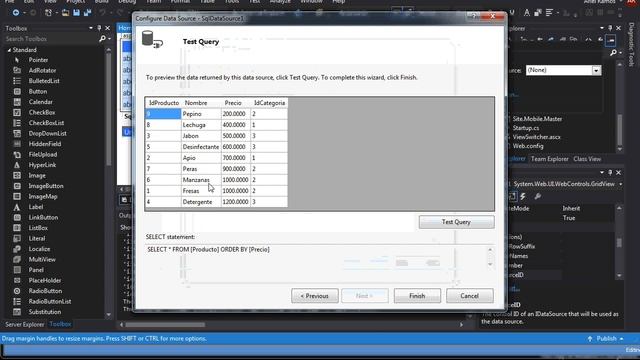Screen dimensions: 640x360
Task: Select Startup.cs in Solution Explorer
Action: point(526,128)
